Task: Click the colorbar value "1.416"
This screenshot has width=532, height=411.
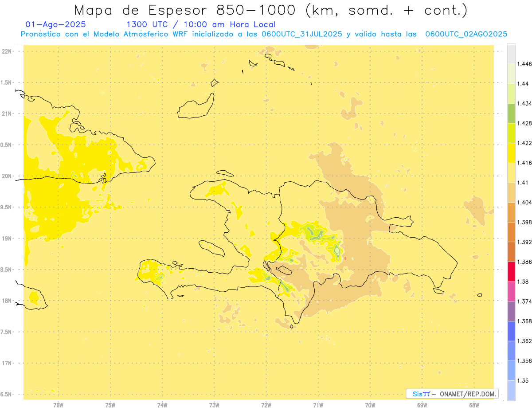Action: (524, 163)
